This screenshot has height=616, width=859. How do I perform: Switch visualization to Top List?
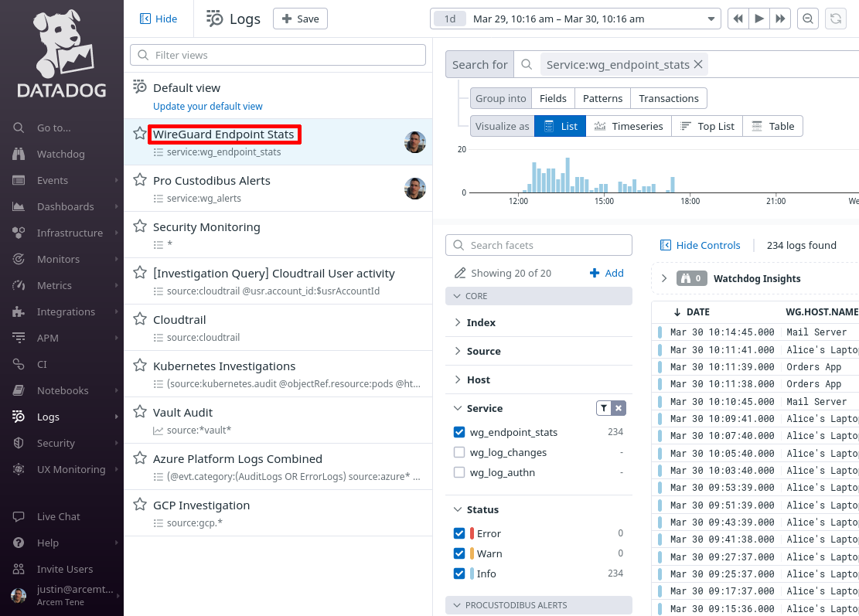pos(707,127)
